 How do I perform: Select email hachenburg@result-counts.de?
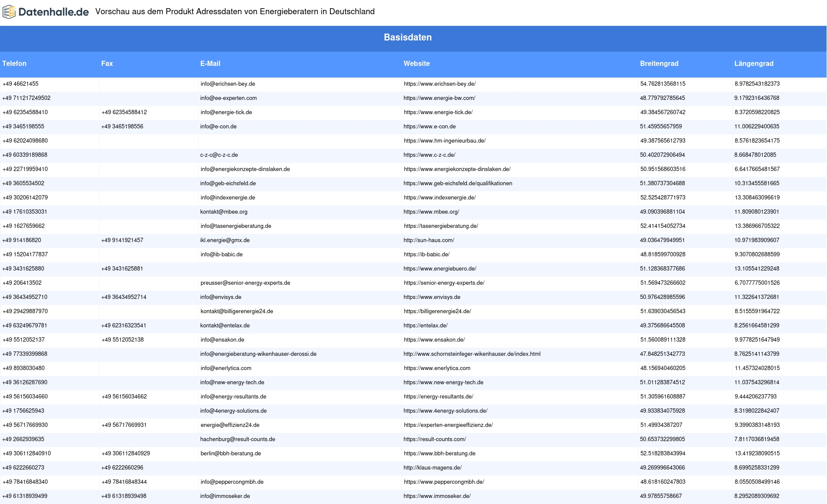[x=238, y=439]
